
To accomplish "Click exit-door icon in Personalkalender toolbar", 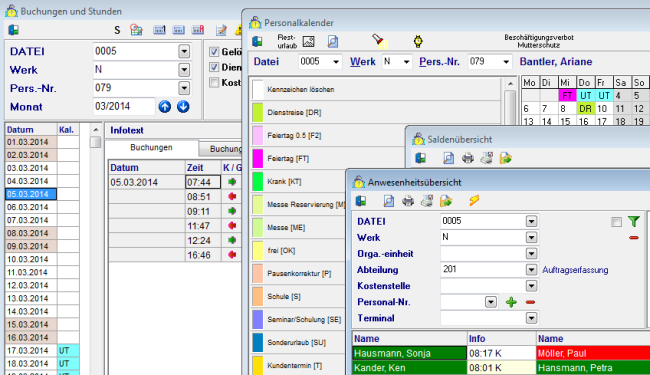I will tap(257, 41).
